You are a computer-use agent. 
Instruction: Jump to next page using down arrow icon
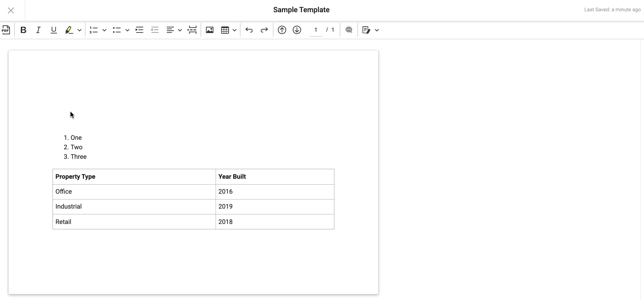tap(297, 29)
